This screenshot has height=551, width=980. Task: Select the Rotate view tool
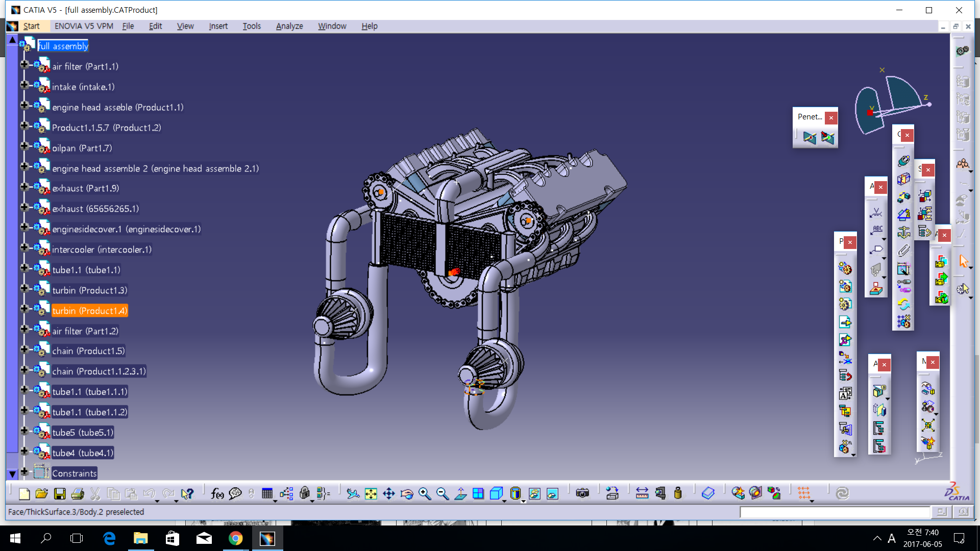point(407,493)
